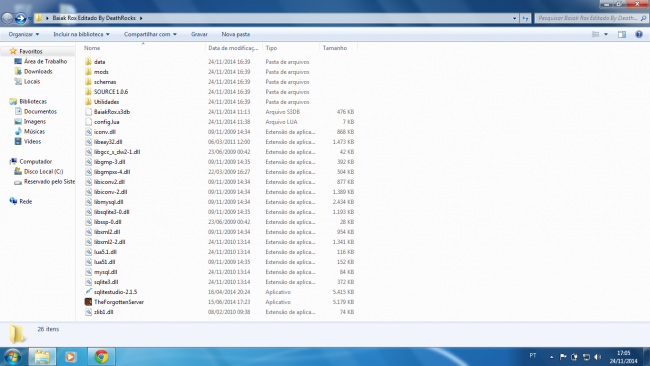
Task: Select Computador in the navigation pane
Action: [36, 161]
